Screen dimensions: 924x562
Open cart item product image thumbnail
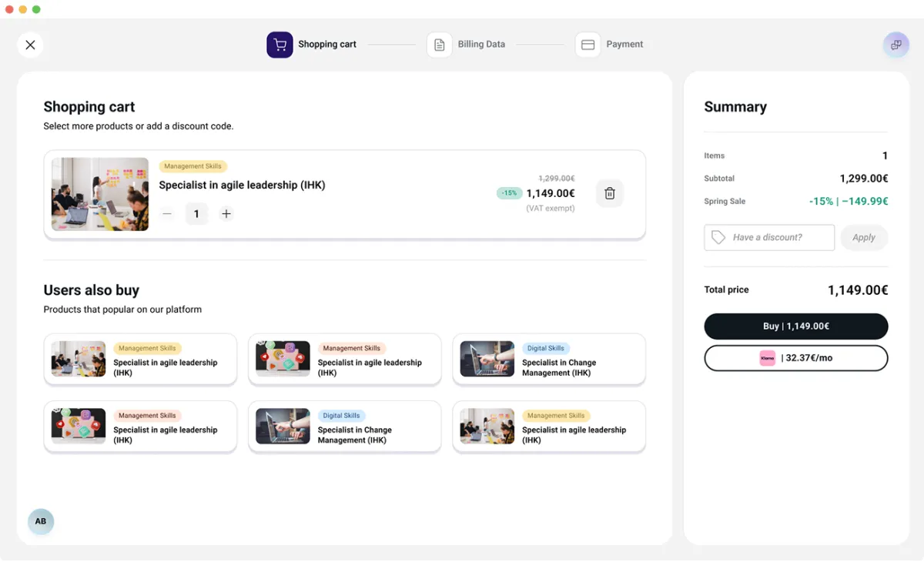pyautogui.click(x=100, y=194)
